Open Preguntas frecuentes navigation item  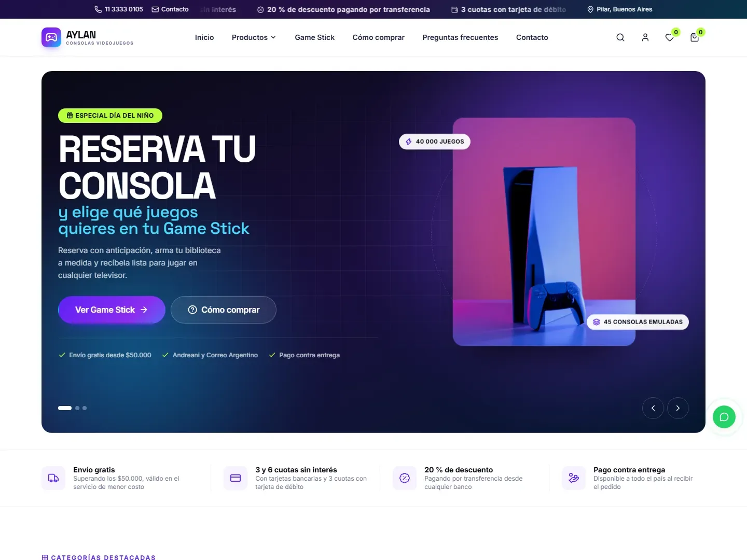click(460, 37)
